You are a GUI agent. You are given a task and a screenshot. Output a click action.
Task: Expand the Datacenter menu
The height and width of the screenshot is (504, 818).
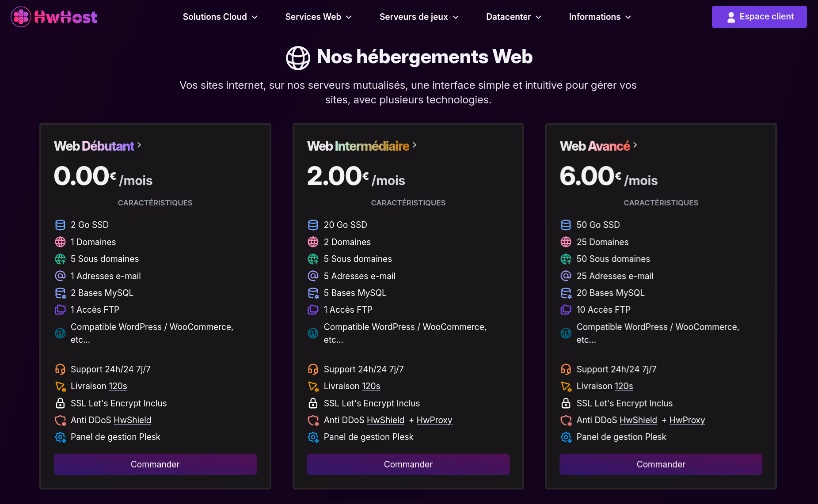click(x=514, y=17)
